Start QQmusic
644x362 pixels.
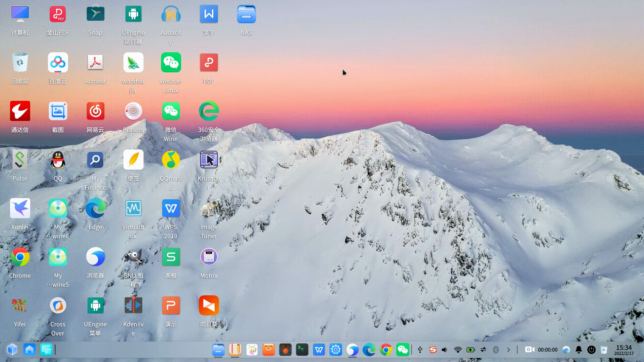point(171,160)
